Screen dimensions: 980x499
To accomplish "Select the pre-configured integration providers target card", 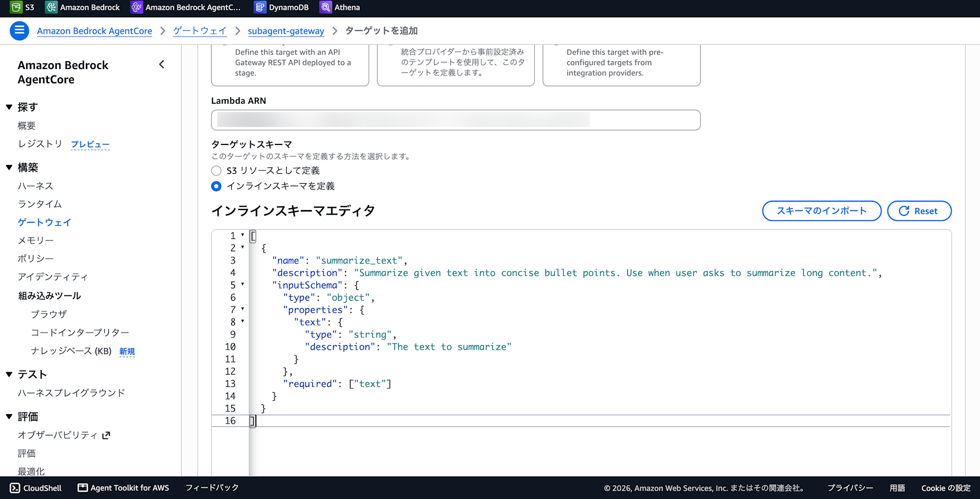I will click(621, 65).
